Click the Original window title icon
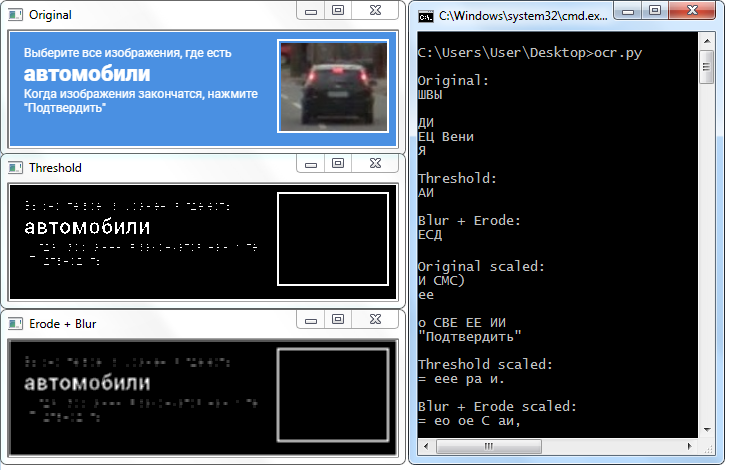 point(15,15)
